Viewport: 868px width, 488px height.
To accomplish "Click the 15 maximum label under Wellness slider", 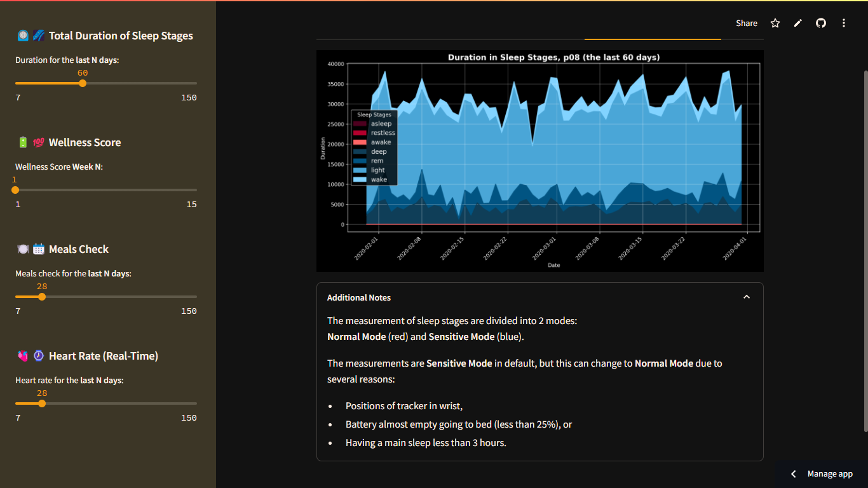I will tap(192, 205).
